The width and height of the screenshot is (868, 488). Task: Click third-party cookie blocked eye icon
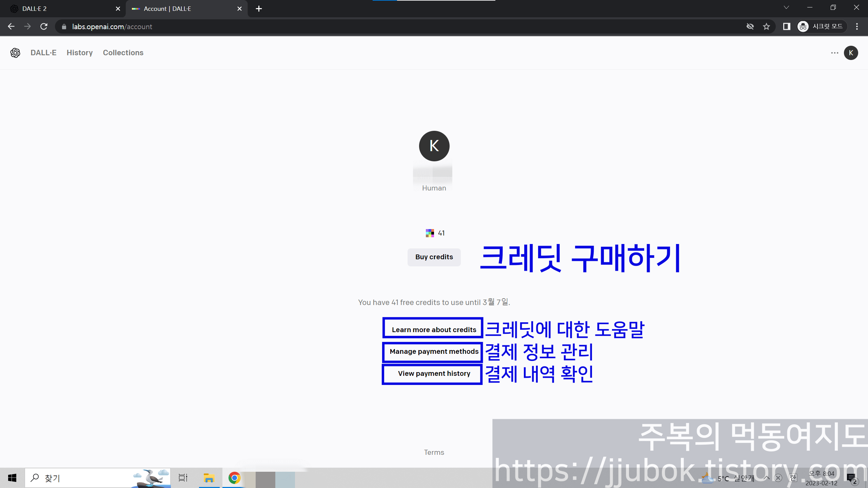(750, 26)
